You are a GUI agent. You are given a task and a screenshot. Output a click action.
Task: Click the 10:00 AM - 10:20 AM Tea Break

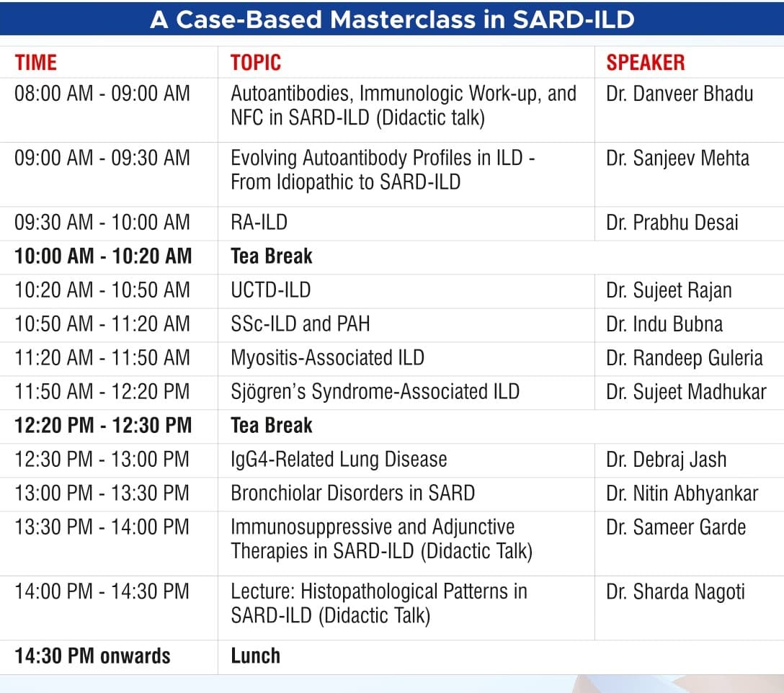[272, 256]
